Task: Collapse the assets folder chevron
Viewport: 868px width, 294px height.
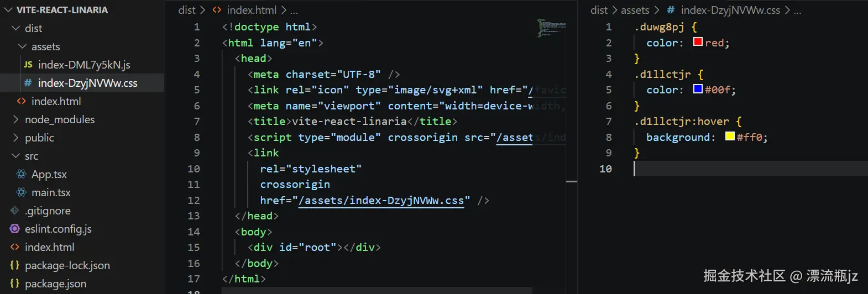Action: point(22,46)
